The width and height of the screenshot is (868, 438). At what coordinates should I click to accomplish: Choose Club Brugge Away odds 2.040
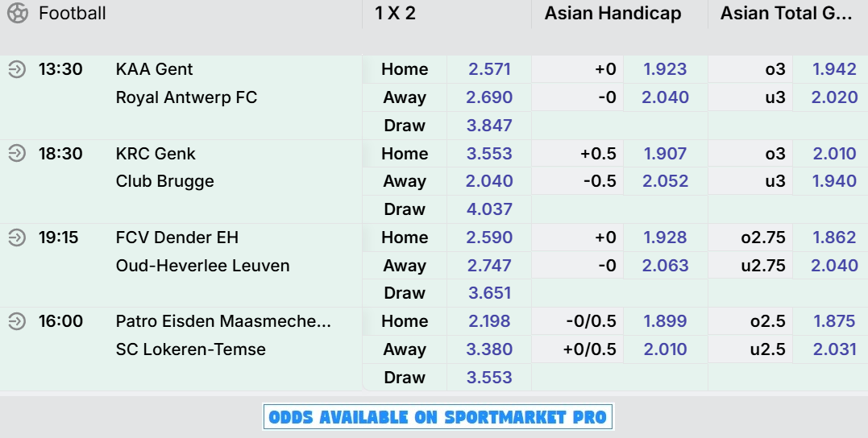click(x=488, y=181)
